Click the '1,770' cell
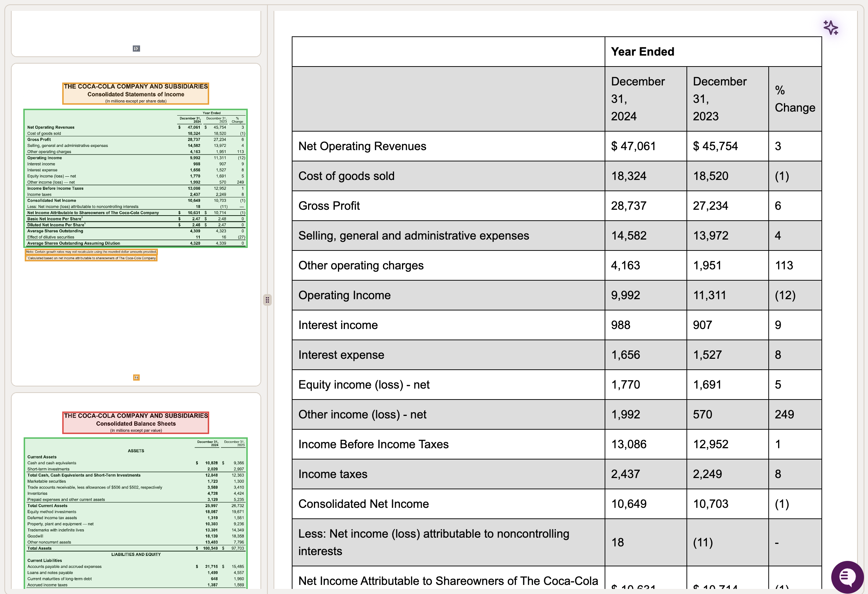This screenshot has width=868, height=594. (x=645, y=385)
